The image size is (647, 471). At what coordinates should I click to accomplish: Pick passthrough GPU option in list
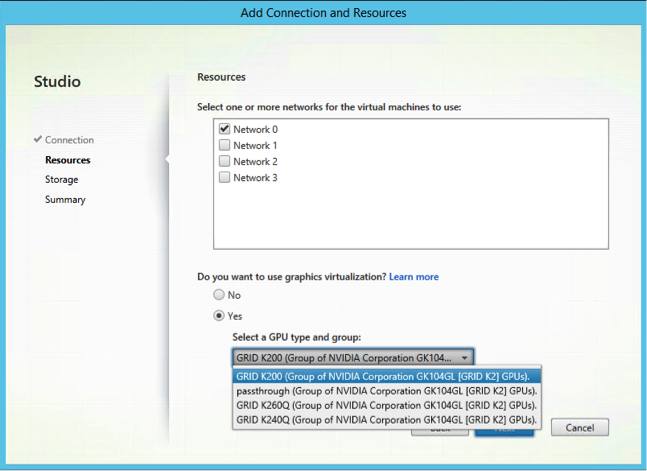pos(386,390)
